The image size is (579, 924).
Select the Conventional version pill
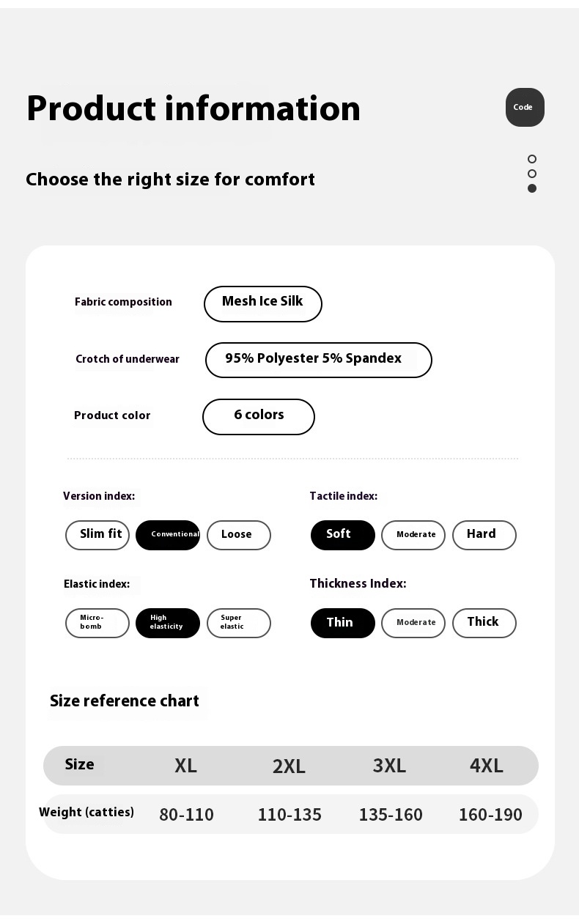[x=168, y=535]
